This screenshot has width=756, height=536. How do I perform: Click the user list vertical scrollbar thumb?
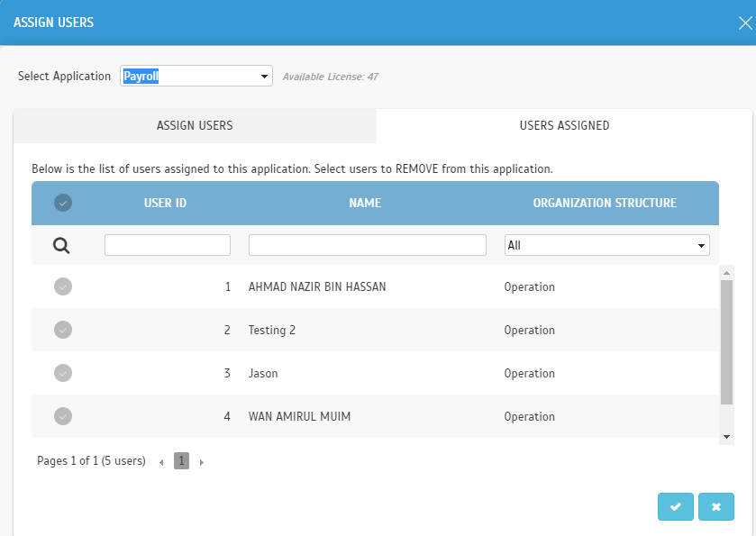726,342
